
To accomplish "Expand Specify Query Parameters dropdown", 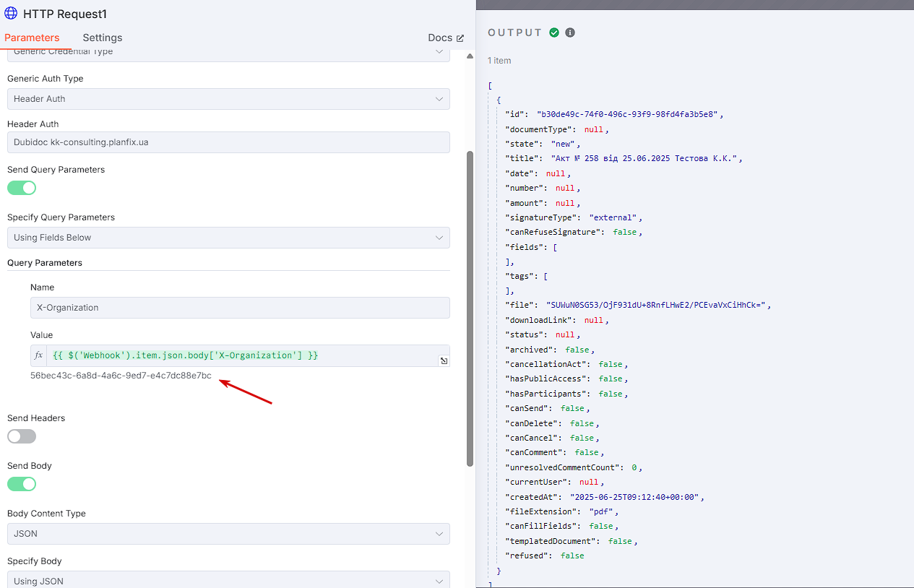I will pos(228,238).
